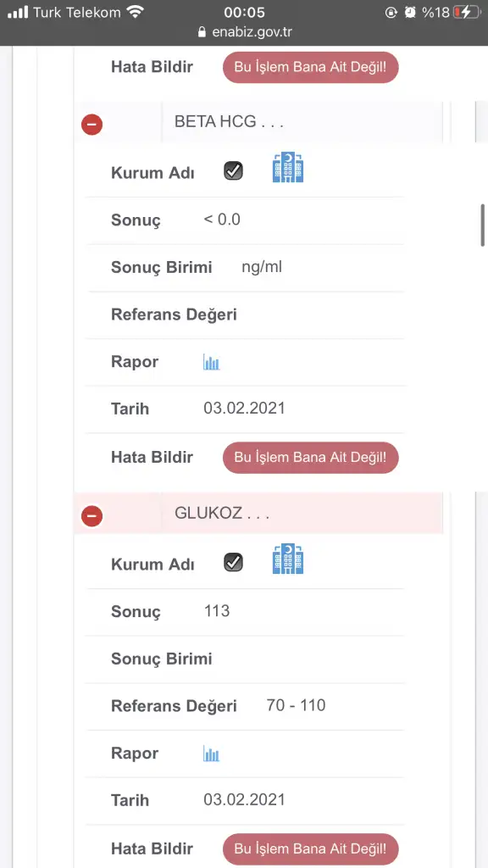Viewport: 488px width, 868px height.
Task: Uncheck the GLUKOZ Kurum Adı checkbox
Action: (234, 562)
